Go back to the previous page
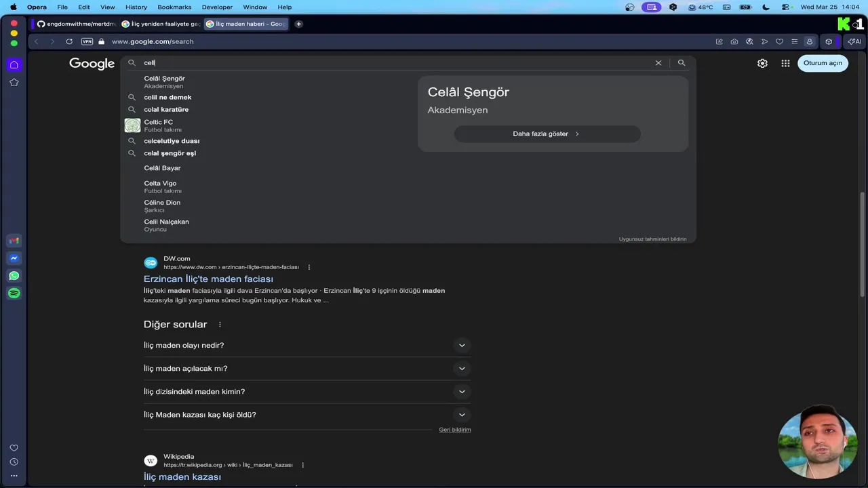The height and width of the screenshot is (488, 868). [37, 41]
